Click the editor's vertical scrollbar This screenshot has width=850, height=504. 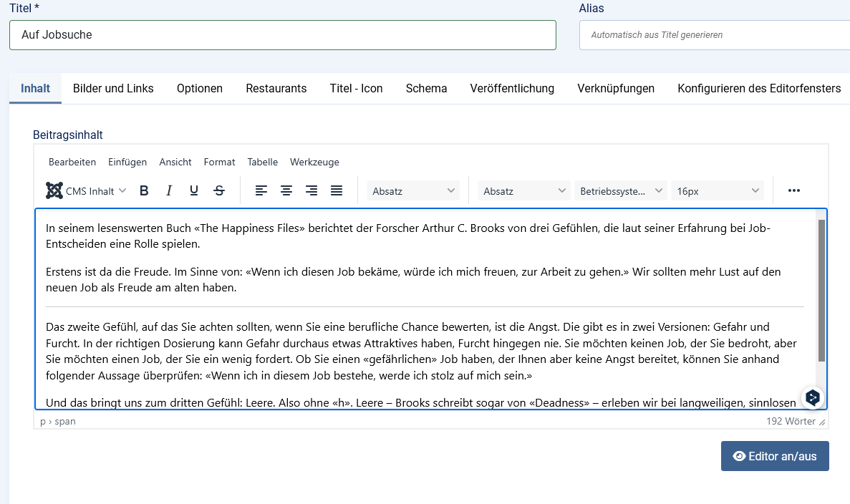[821, 290]
